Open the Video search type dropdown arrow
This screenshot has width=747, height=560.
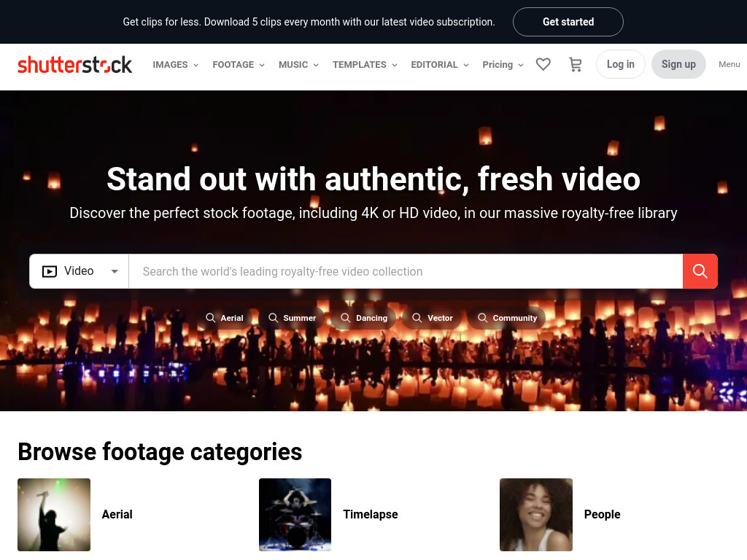(115, 271)
